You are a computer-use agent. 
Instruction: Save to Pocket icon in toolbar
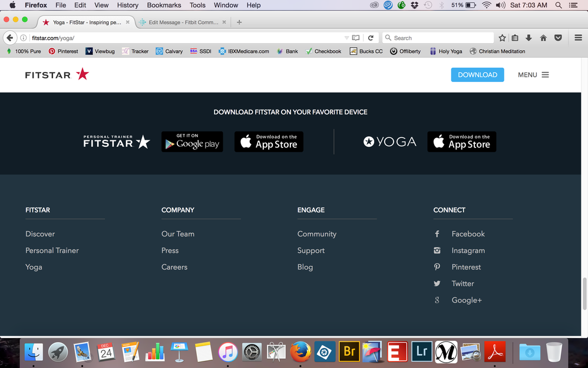558,38
